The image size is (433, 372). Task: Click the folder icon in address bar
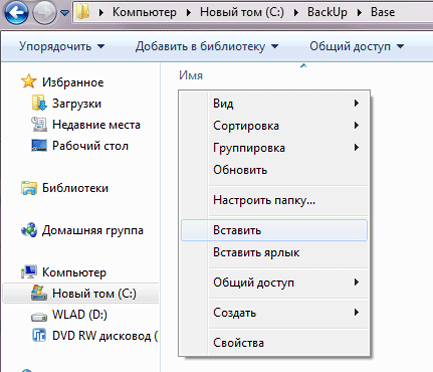(x=82, y=12)
